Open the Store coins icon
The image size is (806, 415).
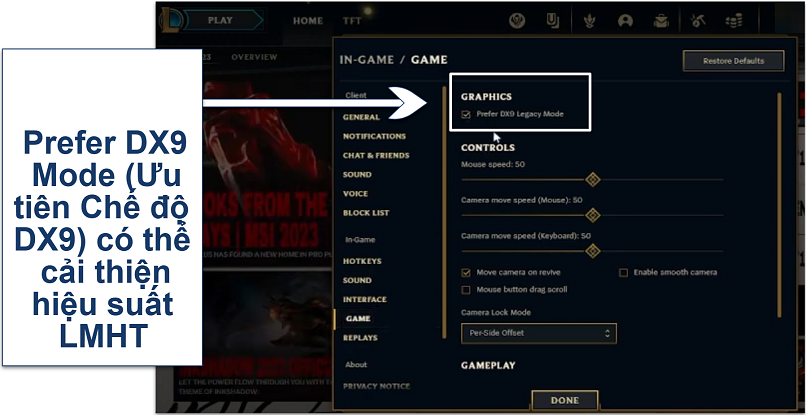coord(734,21)
